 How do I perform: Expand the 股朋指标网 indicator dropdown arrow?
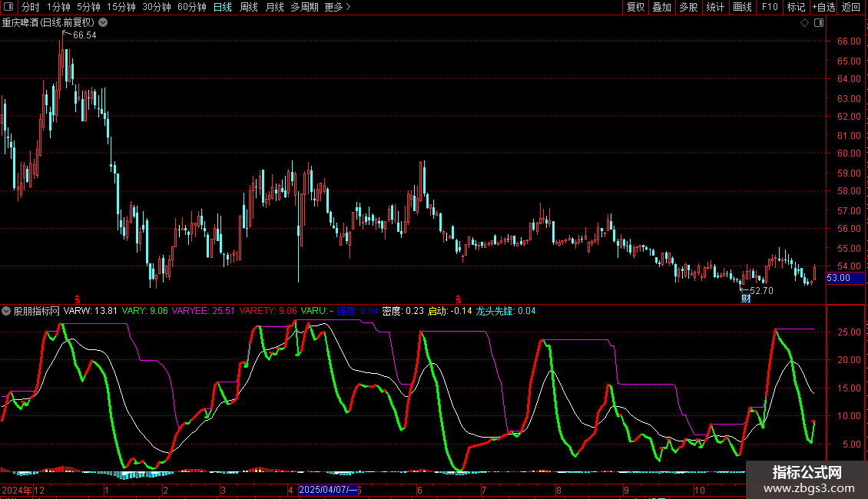(x=7, y=312)
